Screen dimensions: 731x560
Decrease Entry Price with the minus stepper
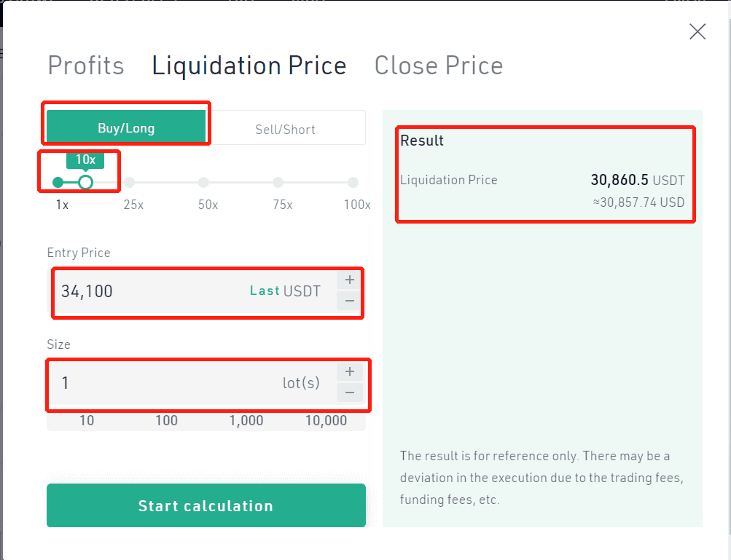point(350,301)
